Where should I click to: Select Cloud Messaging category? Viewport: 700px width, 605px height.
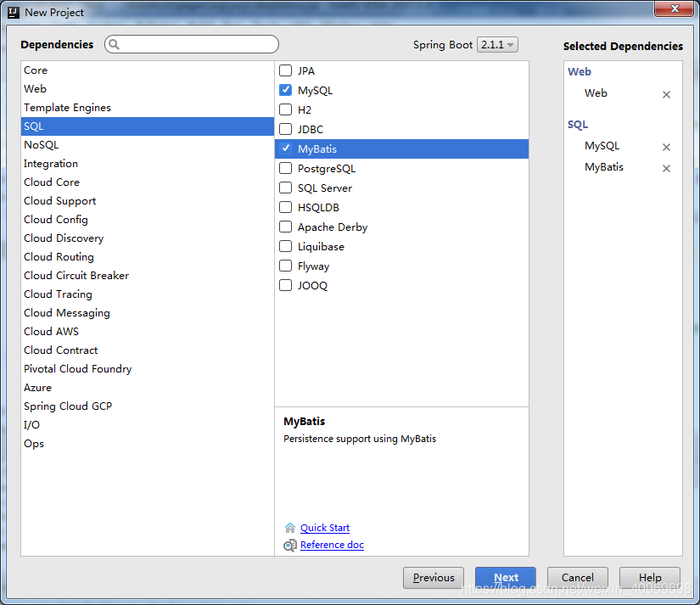[x=148, y=313]
